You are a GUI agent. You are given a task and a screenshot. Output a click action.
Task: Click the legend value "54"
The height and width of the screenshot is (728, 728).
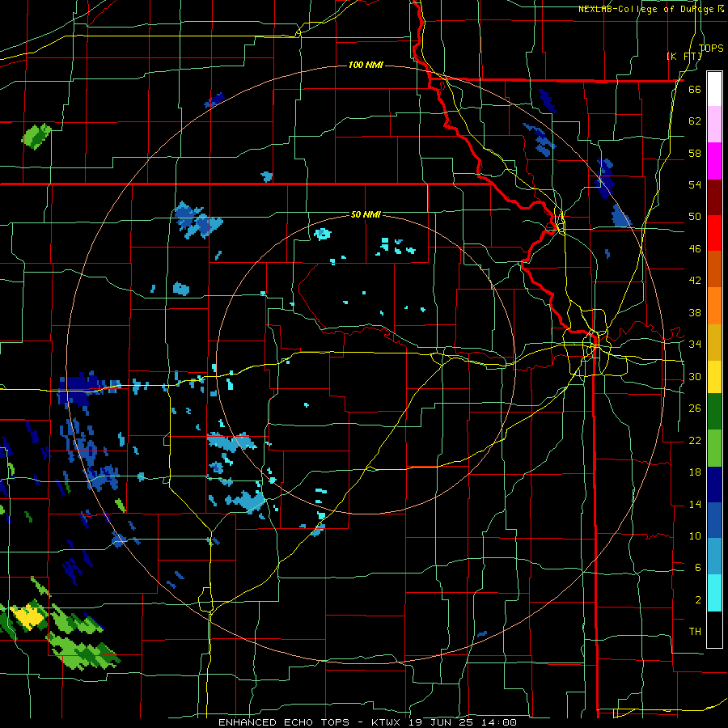695,184
